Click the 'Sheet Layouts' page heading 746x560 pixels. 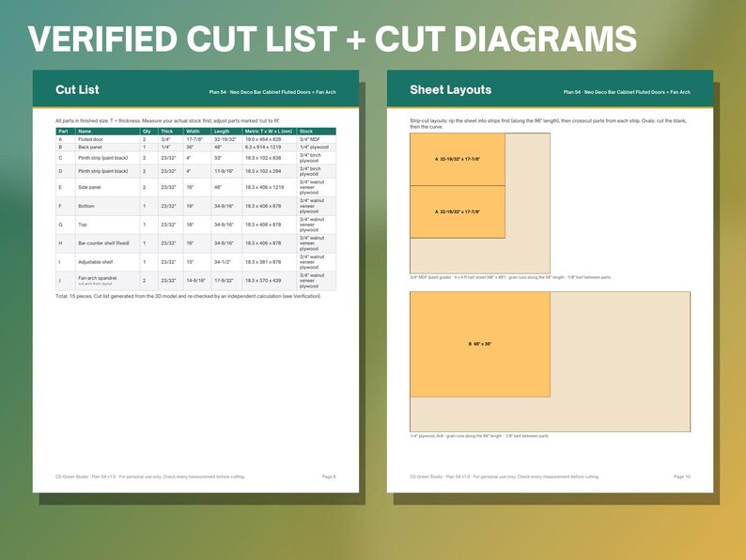coord(450,90)
